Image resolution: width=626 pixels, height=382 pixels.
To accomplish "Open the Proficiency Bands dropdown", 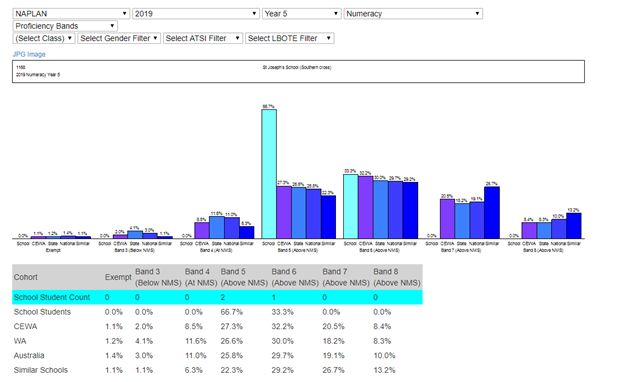I will point(65,26).
